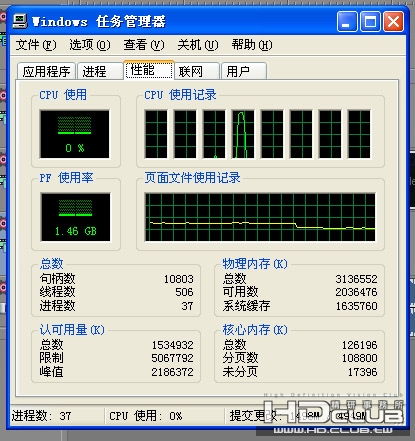Click the 页面文件使用记录 graph
The width and height of the screenshot is (415, 441).
260,217
